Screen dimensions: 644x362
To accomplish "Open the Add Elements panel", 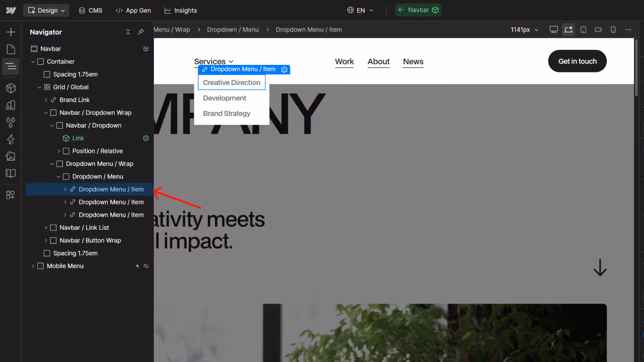I will click(x=10, y=32).
